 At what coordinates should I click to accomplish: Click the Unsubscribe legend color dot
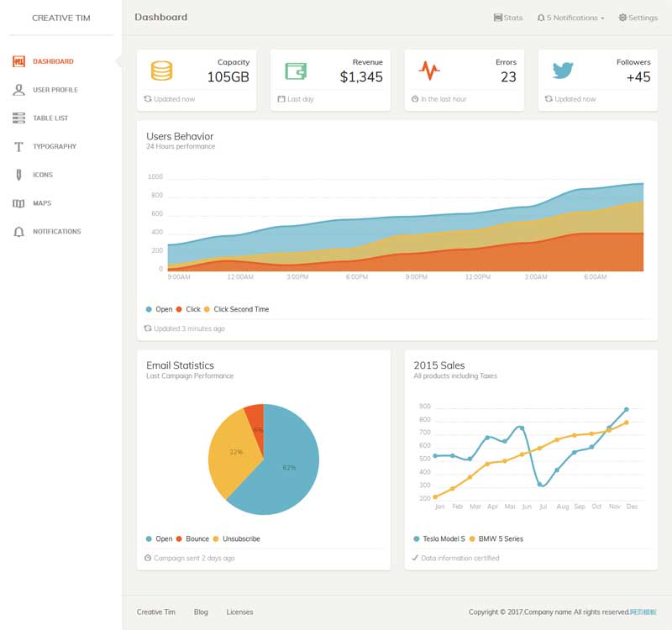click(216, 538)
